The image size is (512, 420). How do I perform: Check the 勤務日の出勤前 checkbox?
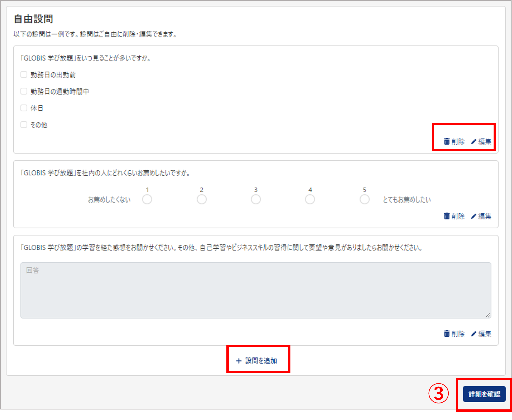click(x=24, y=75)
